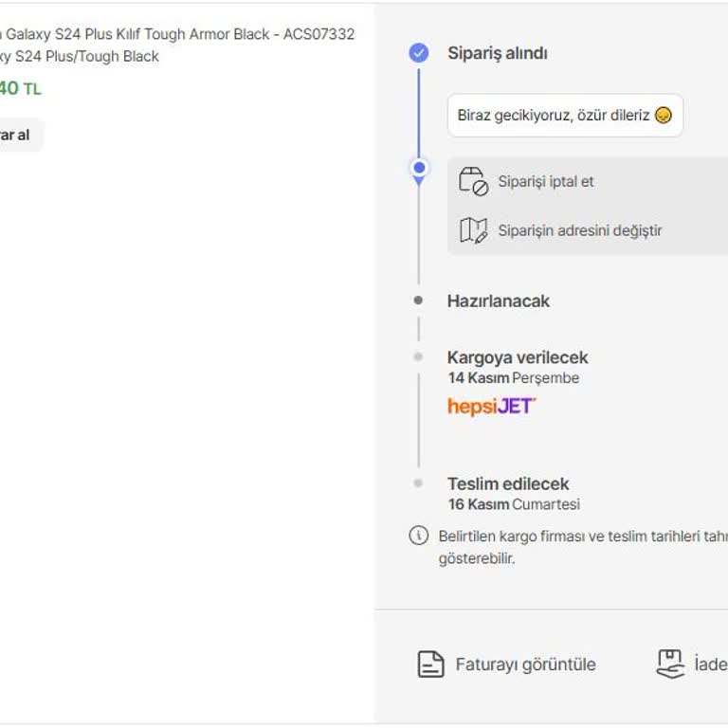Click the 'Biraz gecikiyoruz, özür dileriz' message bubble

(565, 116)
